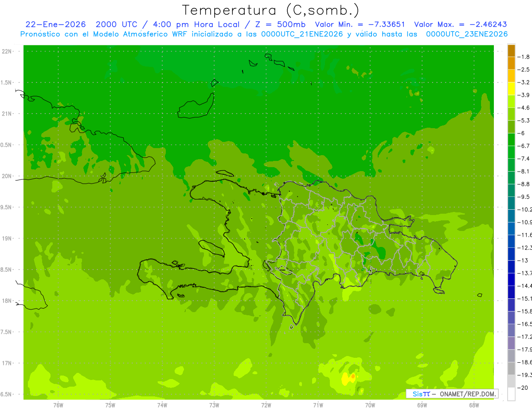
Task: Click the 76W longitude label
Action: (x=58, y=405)
